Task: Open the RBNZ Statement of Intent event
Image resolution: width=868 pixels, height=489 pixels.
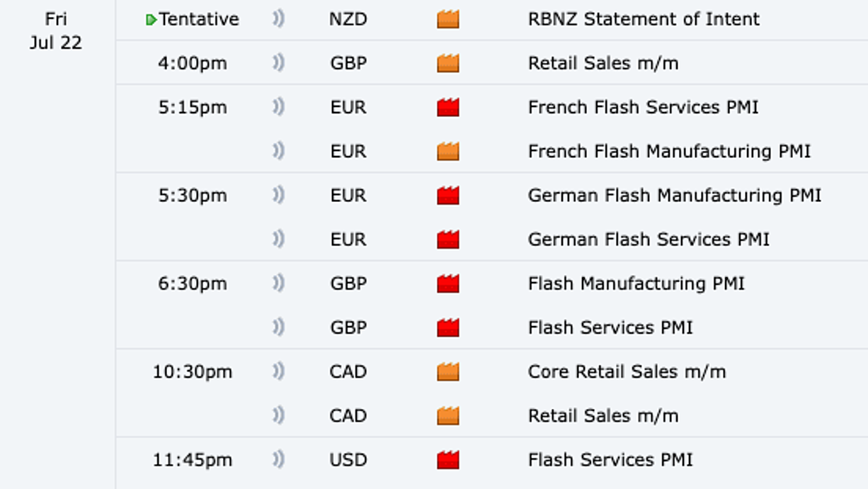Action: click(644, 19)
